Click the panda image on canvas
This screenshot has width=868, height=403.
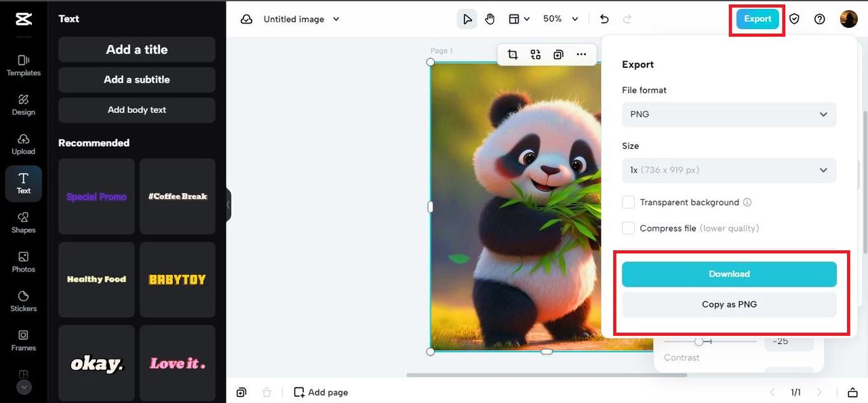(515, 207)
